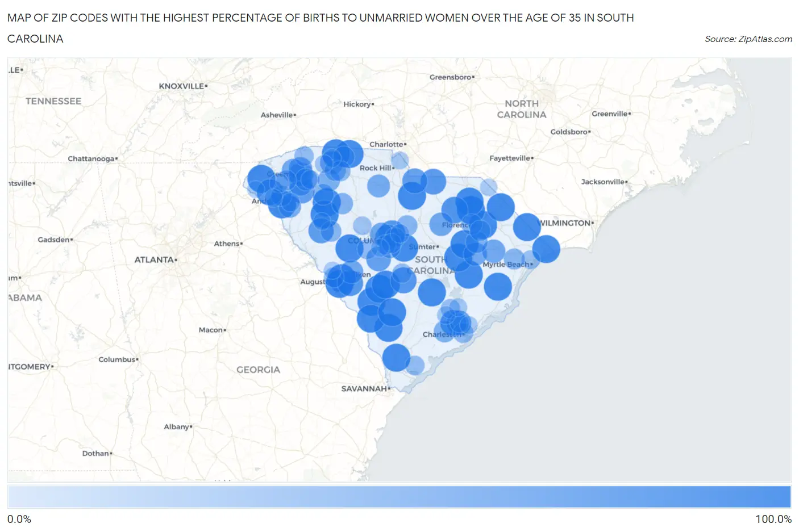Click the GEORGIA state label
The image size is (799, 532).
point(259,370)
